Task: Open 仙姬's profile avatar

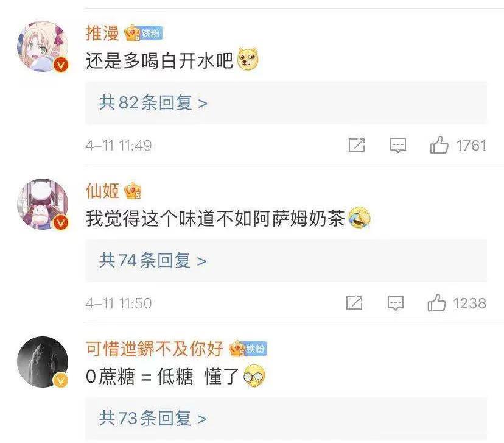Action: click(43, 204)
